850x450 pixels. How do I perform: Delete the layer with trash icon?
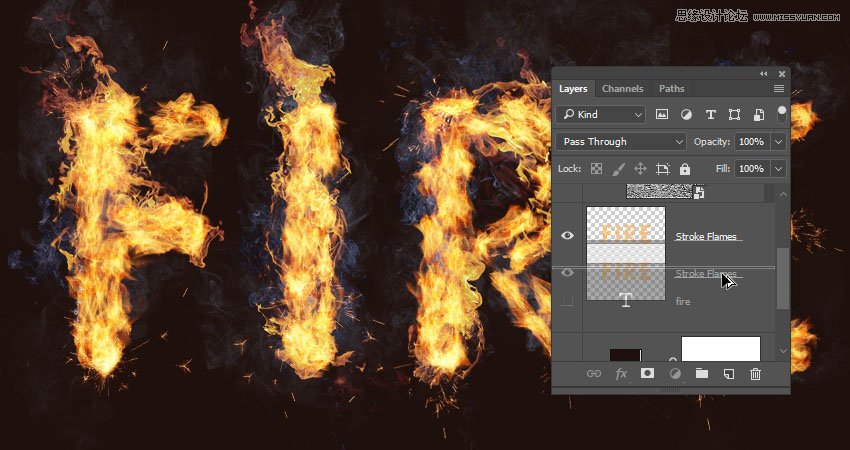coord(755,373)
